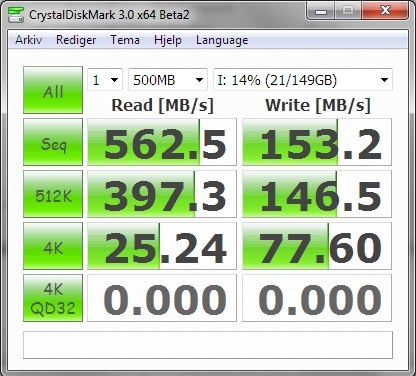Minimize the CrystalDiskMark window
Image resolution: width=416 pixels, height=376 pixels.
point(320,11)
